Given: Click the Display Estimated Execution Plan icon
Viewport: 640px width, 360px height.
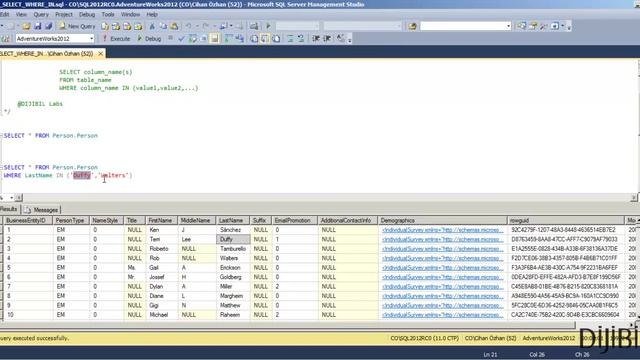Looking at the screenshot, I should [x=193, y=38].
